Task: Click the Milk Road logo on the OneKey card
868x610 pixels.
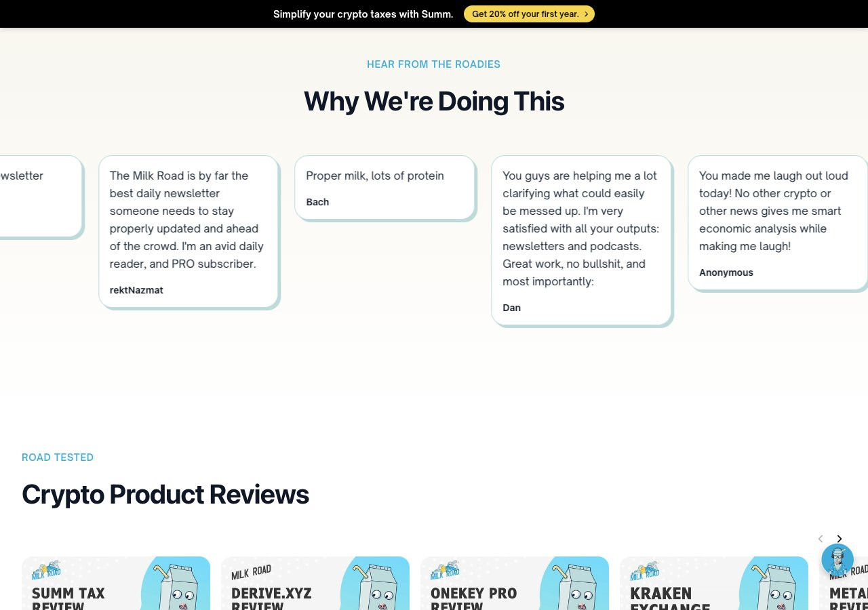Action: 446,571
